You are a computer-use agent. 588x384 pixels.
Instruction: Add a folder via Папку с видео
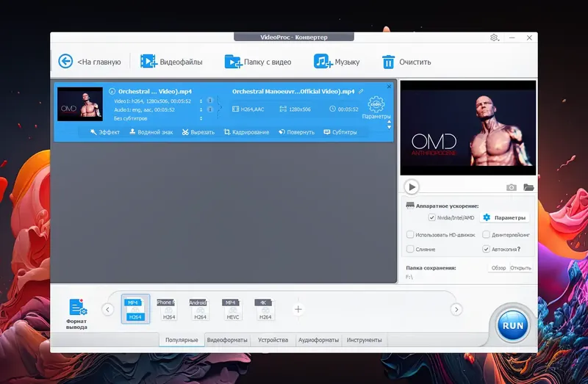258,62
